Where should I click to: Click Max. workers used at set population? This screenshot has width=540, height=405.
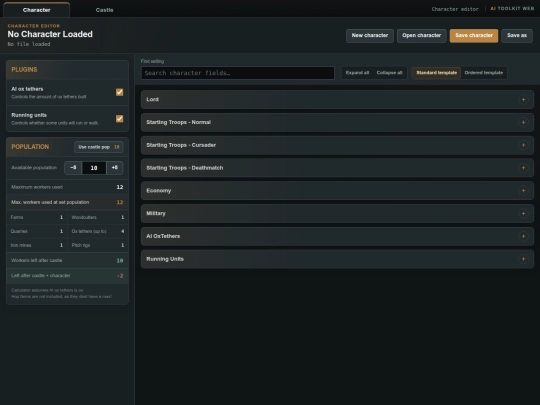coord(67,202)
